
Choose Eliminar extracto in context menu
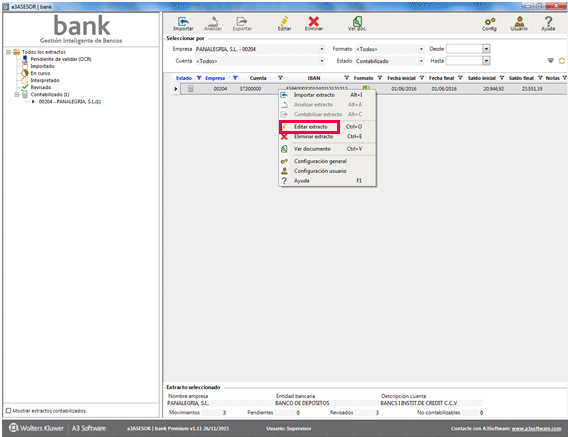(327, 137)
